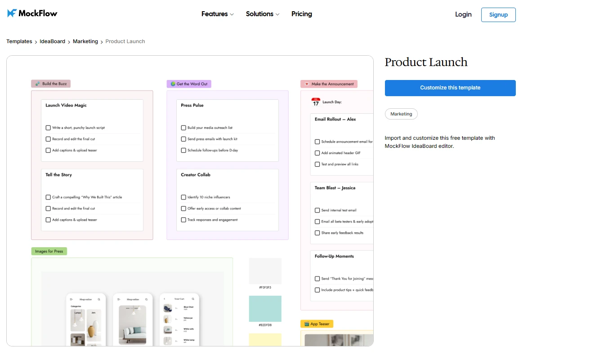Click the calendar icon beside Launch Day
Screen dimensions: 599x364
(316, 102)
